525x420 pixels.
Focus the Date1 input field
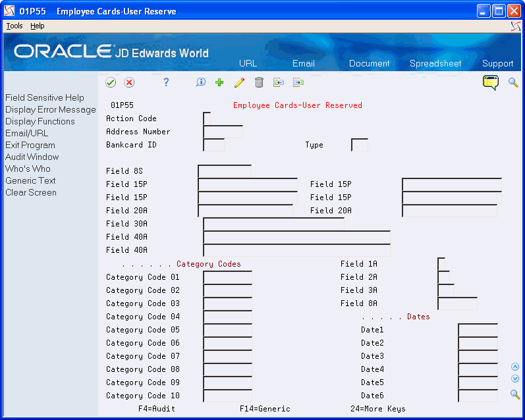pos(478,330)
